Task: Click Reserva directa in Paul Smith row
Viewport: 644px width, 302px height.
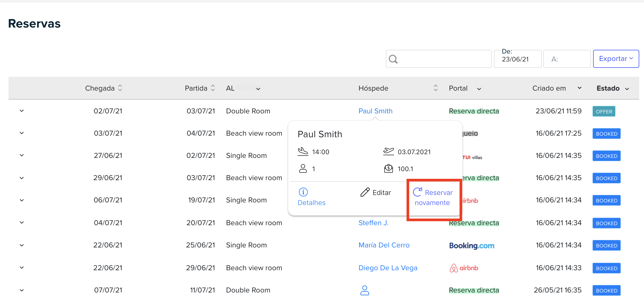Action: tap(474, 111)
